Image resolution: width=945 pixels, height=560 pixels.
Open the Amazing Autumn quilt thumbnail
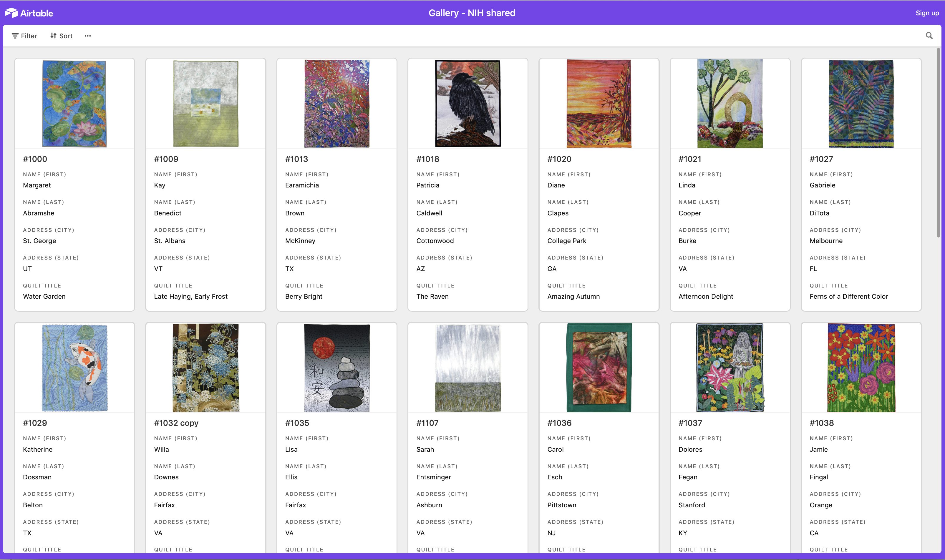click(x=598, y=103)
